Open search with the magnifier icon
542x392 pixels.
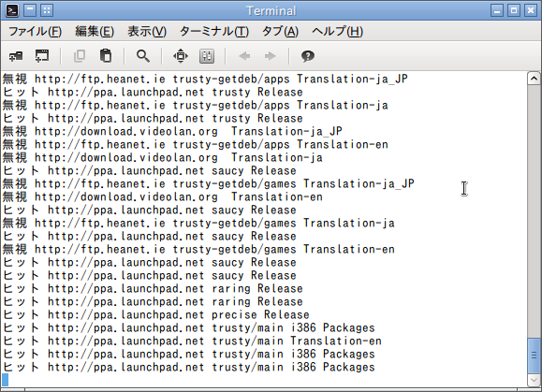coord(143,56)
